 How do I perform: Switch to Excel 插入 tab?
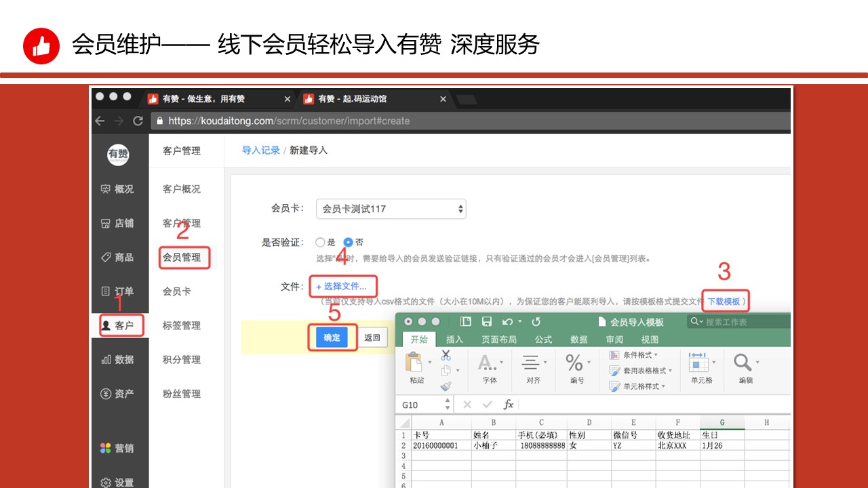pyautogui.click(x=455, y=340)
